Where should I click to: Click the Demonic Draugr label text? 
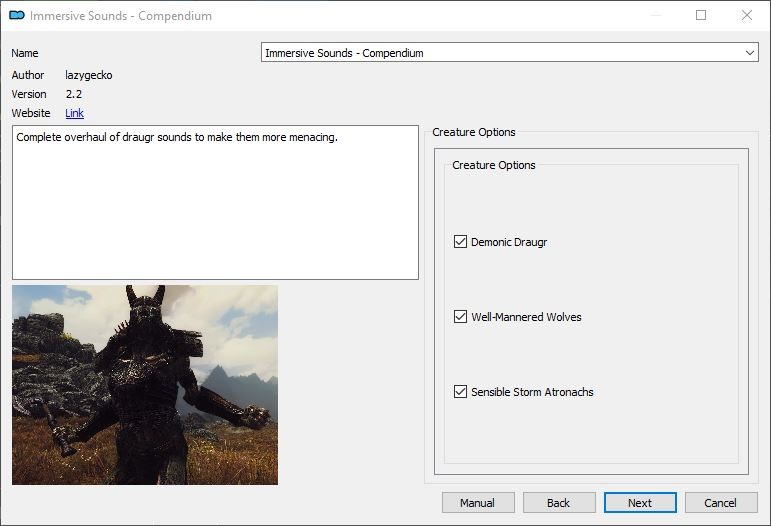pyautogui.click(x=509, y=242)
